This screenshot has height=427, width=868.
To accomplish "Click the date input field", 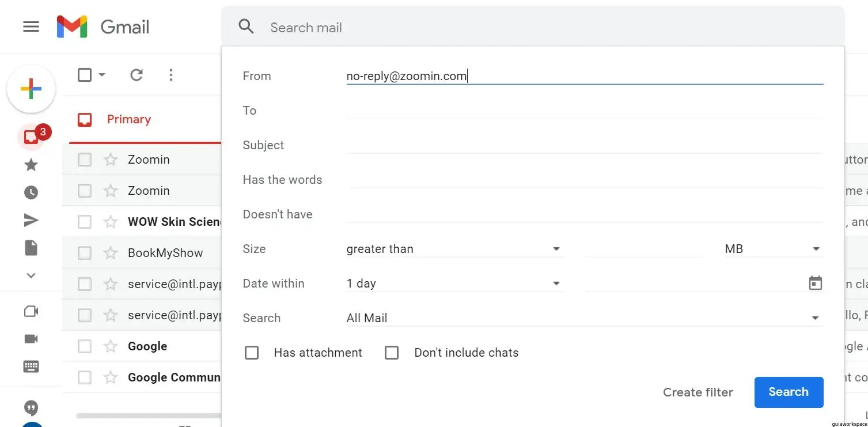I will 695,284.
